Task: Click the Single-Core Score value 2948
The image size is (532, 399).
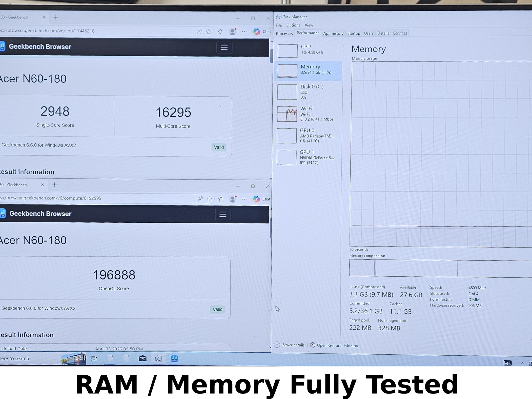Action: tap(55, 111)
